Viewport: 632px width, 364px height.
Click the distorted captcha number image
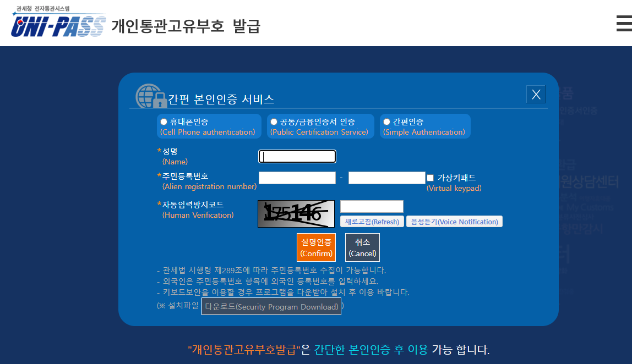pyautogui.click(x=296, y=213)
